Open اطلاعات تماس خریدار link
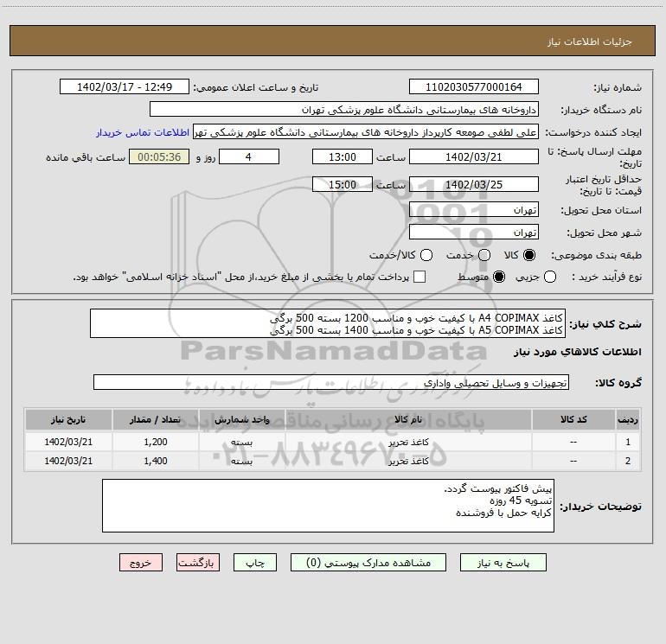 click(x=143, y=132)
